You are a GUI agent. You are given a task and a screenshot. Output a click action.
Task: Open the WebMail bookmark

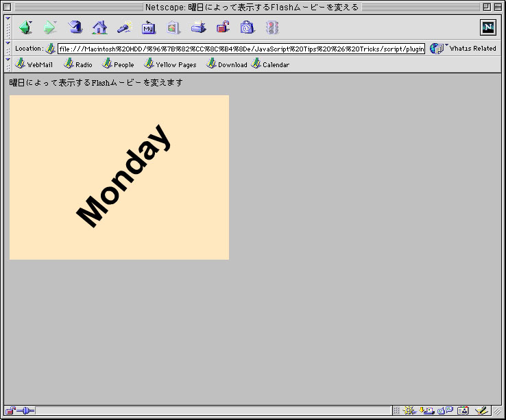tap(34, 64)
